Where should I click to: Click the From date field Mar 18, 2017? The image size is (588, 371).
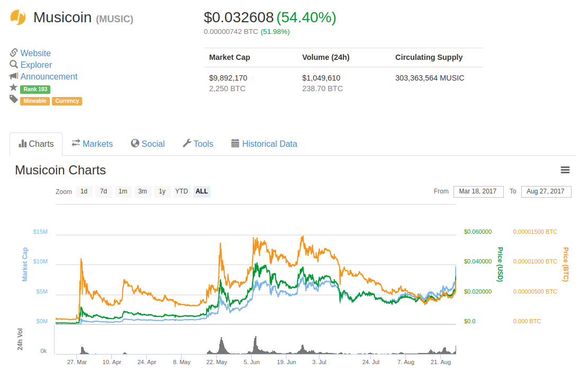pos(478,191)
